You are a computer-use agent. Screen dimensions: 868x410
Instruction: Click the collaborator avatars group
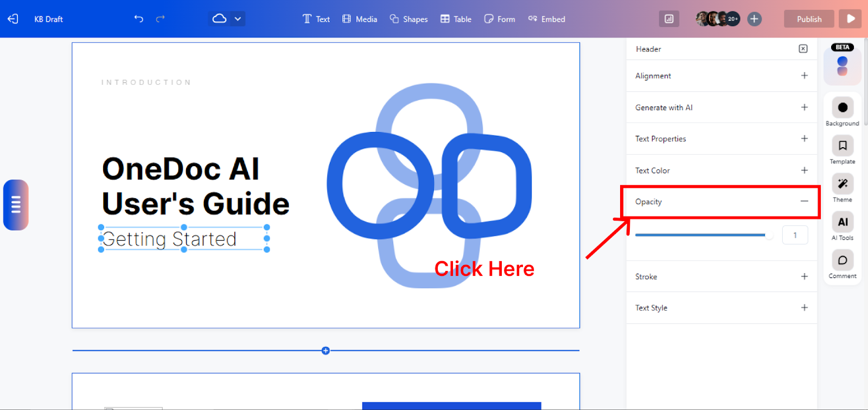click(717, 19)
